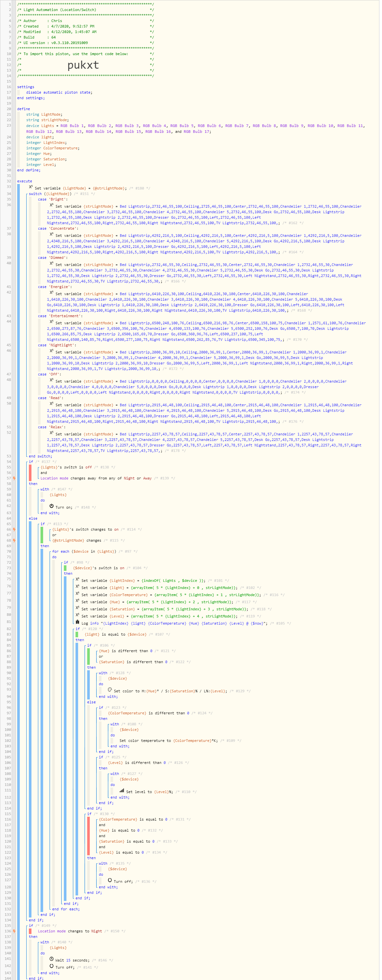Click "RGB Bulb 1" in the Lights device list
Viewport: 382px width, 980px height.
coord(72,126)
